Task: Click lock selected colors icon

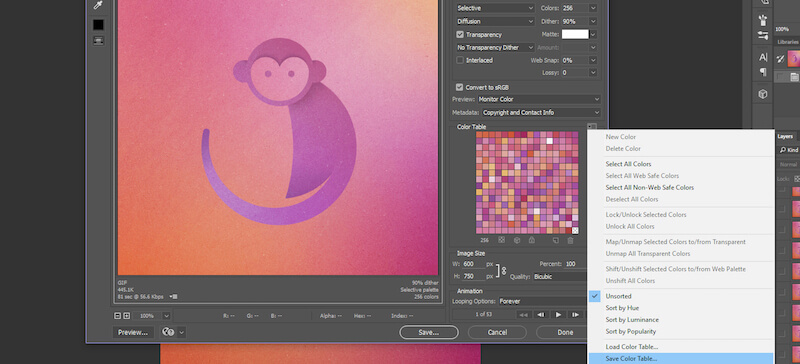Action: tap(532, 239)
